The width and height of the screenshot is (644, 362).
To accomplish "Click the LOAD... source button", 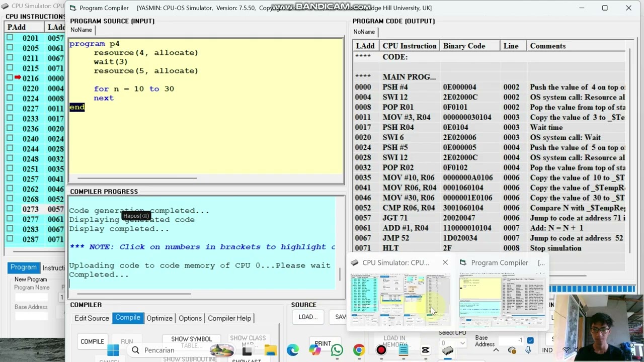I will [307, 317].
